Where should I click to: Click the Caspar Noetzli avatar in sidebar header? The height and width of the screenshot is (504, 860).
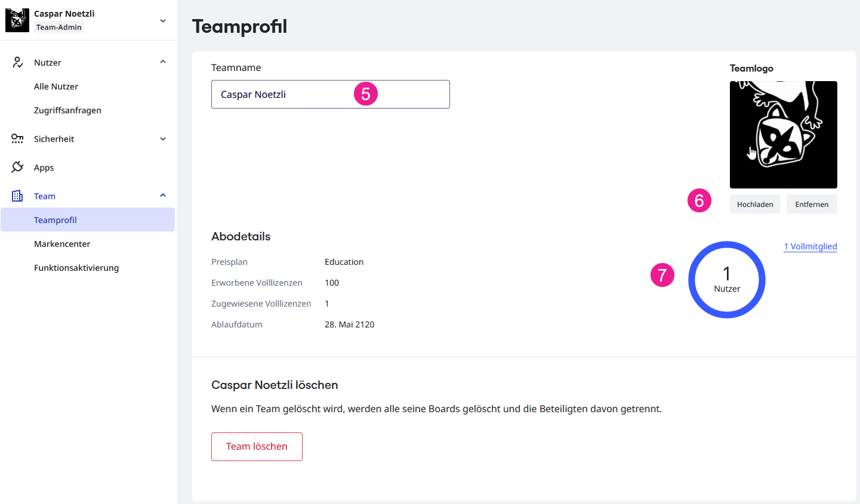[17, 20]
